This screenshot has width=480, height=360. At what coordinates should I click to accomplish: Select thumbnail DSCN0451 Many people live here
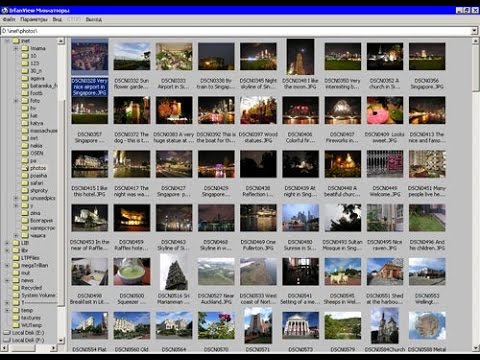coord(427,164)
